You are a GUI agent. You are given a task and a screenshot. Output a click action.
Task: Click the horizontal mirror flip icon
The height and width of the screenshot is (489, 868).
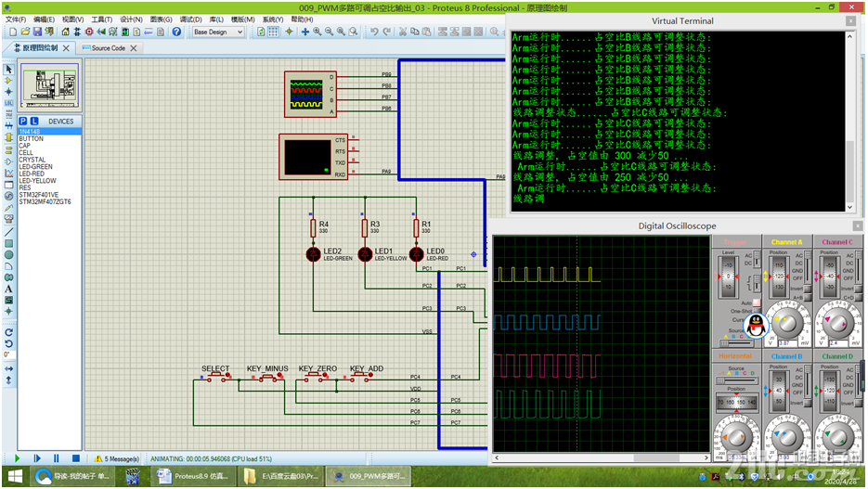9,368
